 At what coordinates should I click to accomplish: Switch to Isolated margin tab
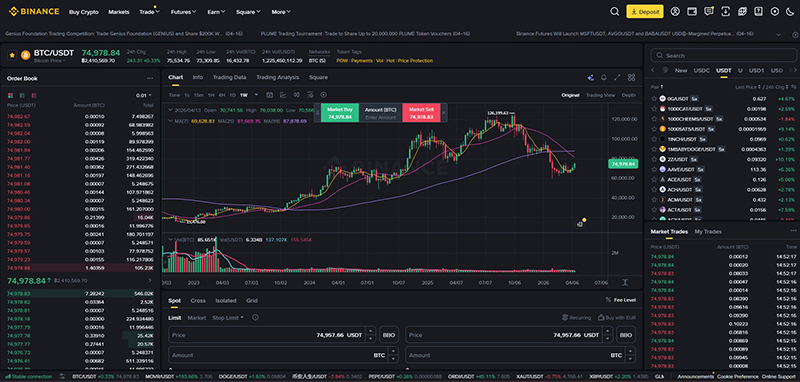coord(226,300)
